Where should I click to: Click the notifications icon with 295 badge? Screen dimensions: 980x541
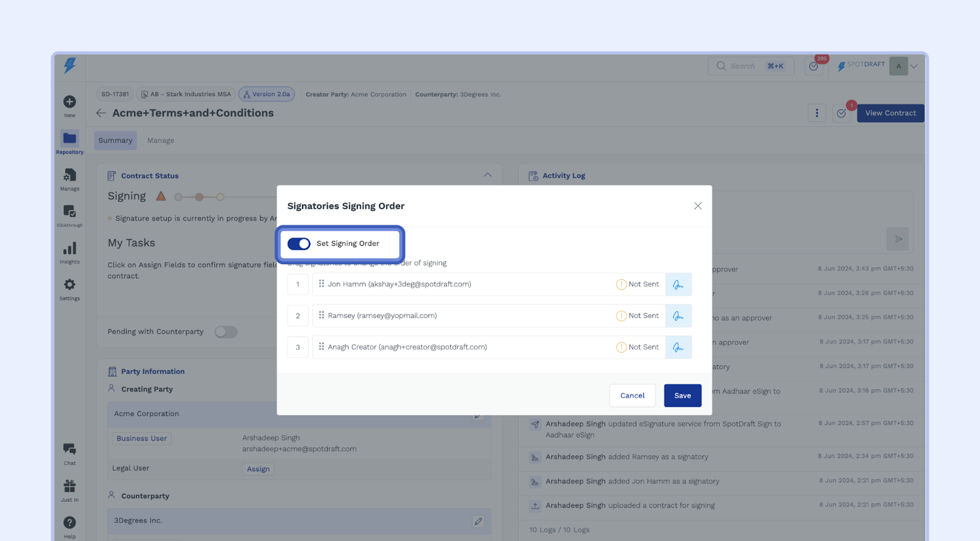(x=813, y=66)
